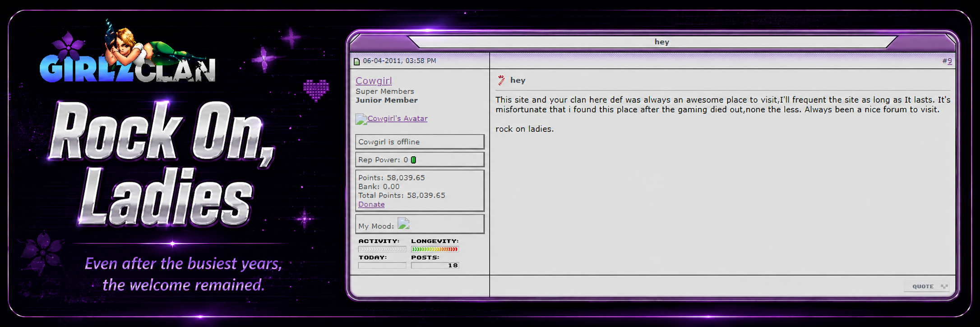The width and height of the screenshot is (980, 327).
Task: Click the 'rock on ladies.' line in the post
Action: point(524,129)
